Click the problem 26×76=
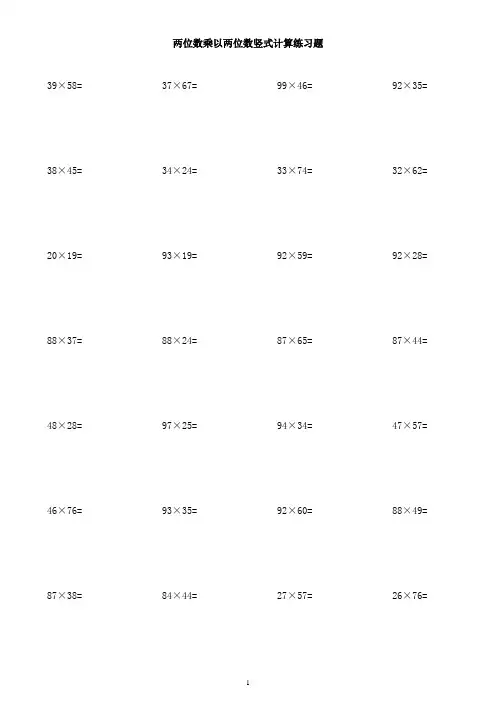Screen dimensions: 496x702 pyautogui.click(x=410, y=596)
